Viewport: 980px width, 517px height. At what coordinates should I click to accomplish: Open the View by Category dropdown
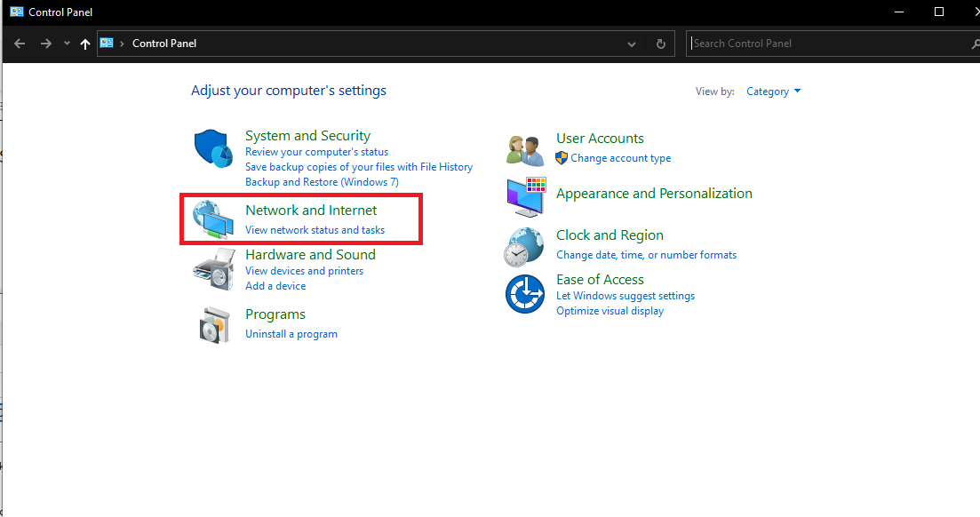click(x=773, y=91)
